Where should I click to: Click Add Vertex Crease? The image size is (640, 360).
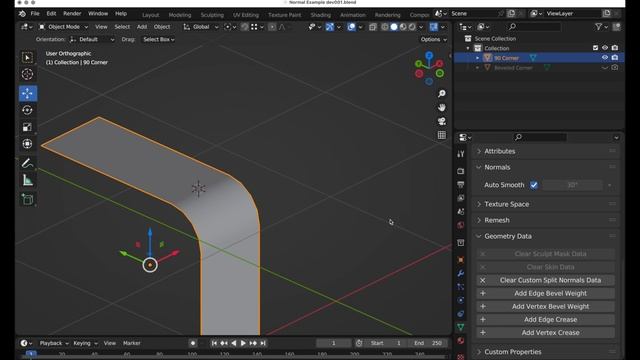[546, 333]
